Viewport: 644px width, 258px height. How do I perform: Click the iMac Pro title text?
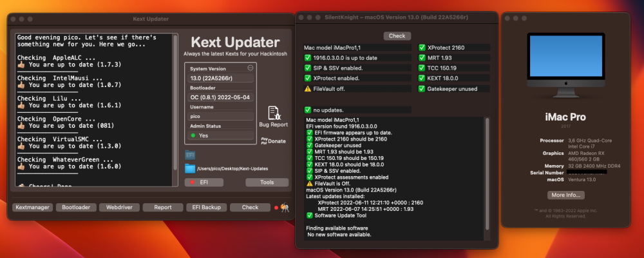(565, 117)
